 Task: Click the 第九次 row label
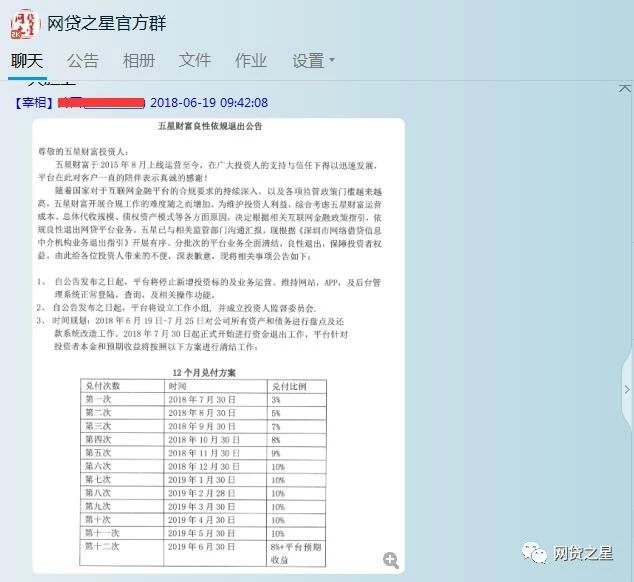pyautogui.click(x=98, y=506)
